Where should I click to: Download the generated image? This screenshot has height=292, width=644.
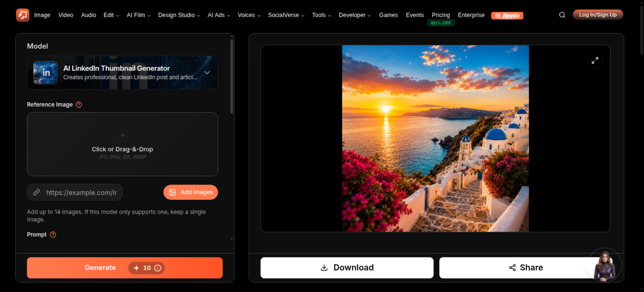point(347,268)
